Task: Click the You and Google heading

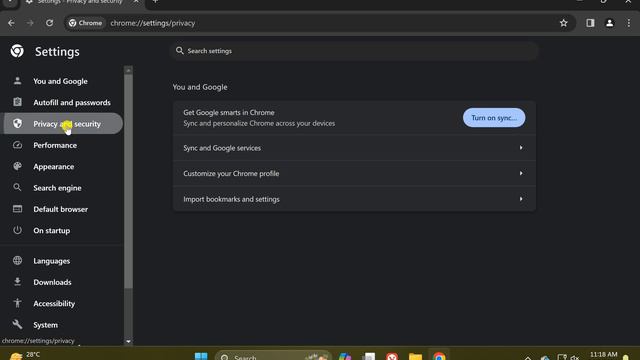Action: [200, 87]
